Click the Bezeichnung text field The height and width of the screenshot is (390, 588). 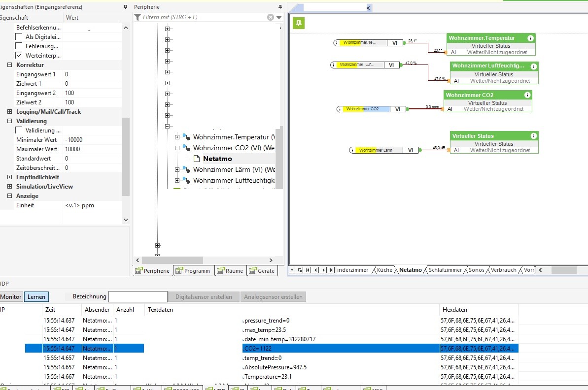(138, 296)
